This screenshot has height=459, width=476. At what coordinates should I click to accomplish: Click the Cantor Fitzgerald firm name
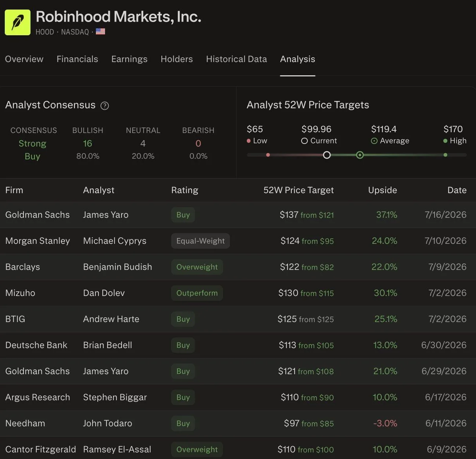click(40, 449)
